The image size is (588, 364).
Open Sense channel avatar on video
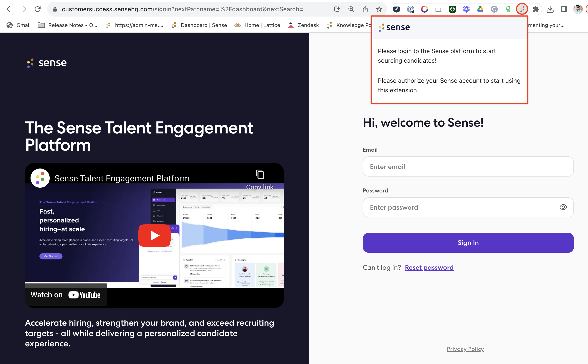click(40, 178)
